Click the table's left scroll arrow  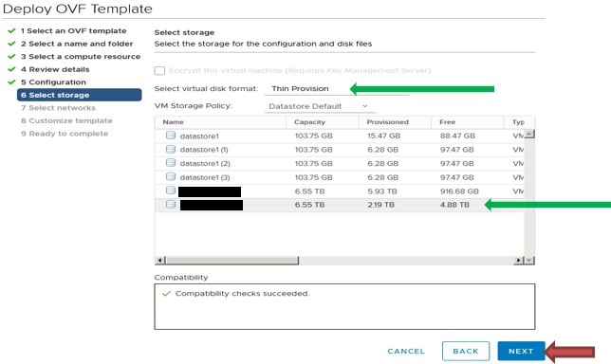pos(159,260)
